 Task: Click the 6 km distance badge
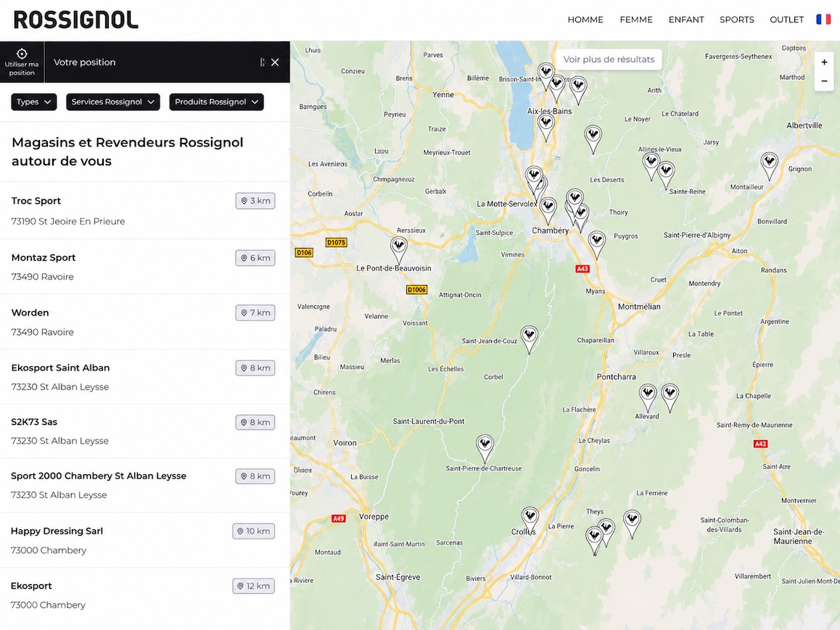click(255, 258)
